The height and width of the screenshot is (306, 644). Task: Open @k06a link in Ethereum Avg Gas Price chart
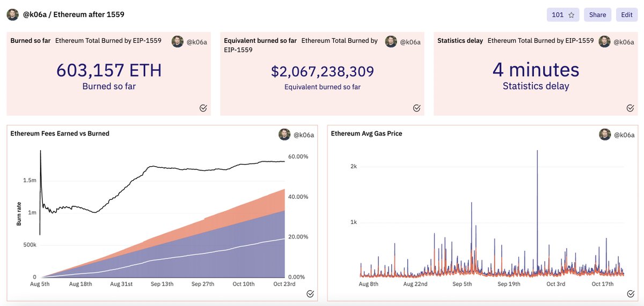(624, 136)
